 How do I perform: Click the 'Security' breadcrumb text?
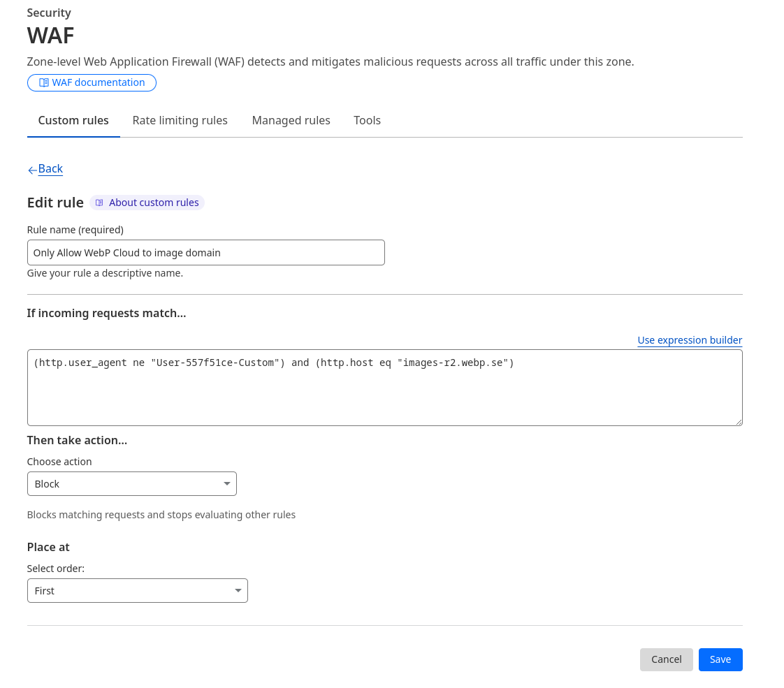point(49,13)
